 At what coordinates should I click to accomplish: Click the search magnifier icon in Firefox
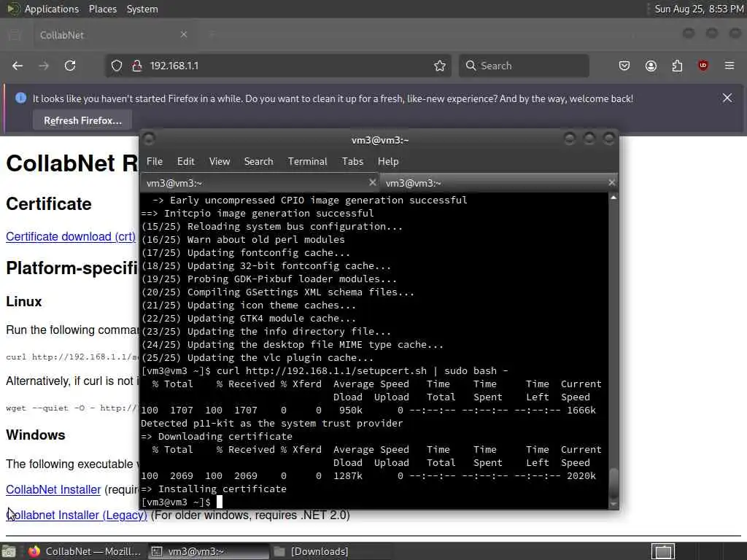(x=471, y=66)
